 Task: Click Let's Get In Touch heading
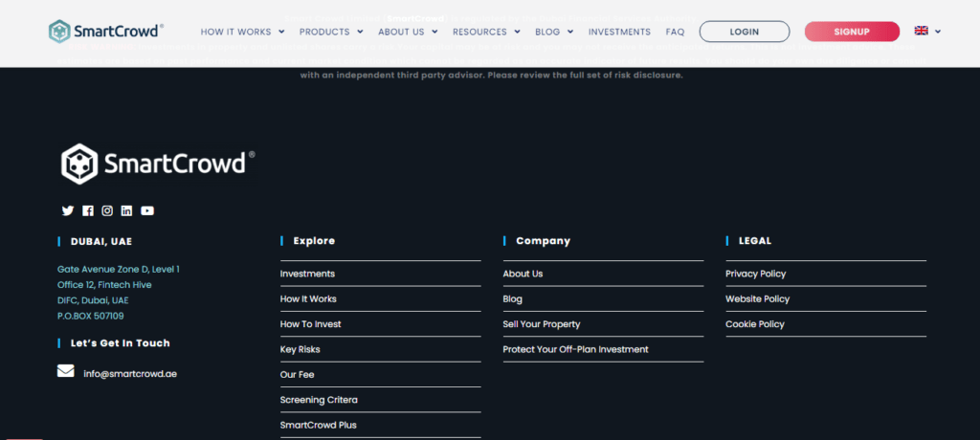coord(120,343)
